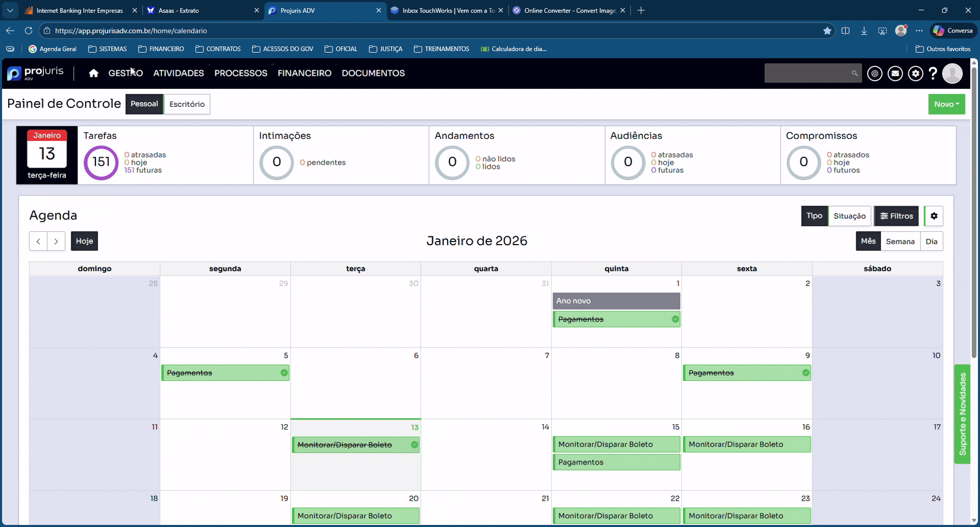Open the user profile avatar

pos(952,74)
